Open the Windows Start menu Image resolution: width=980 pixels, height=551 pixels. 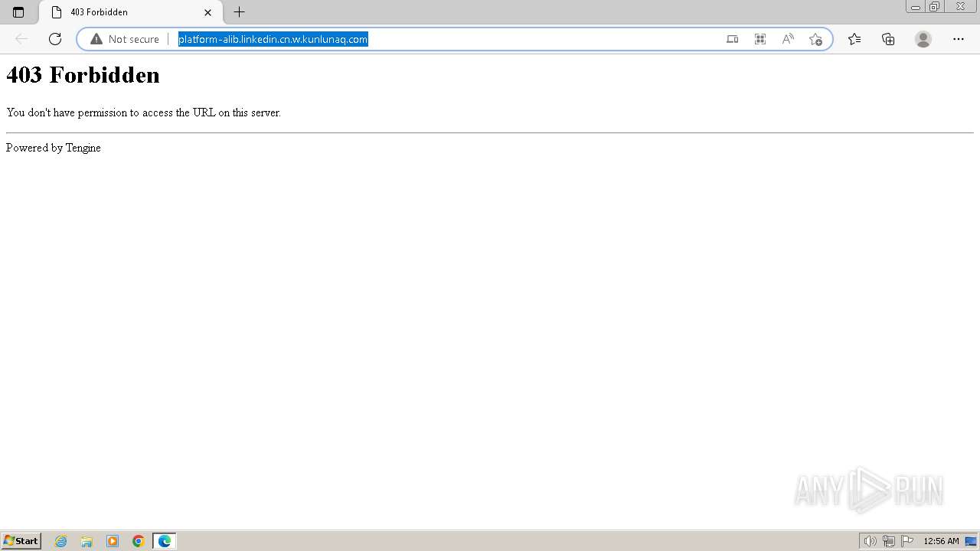click(21, 541)
